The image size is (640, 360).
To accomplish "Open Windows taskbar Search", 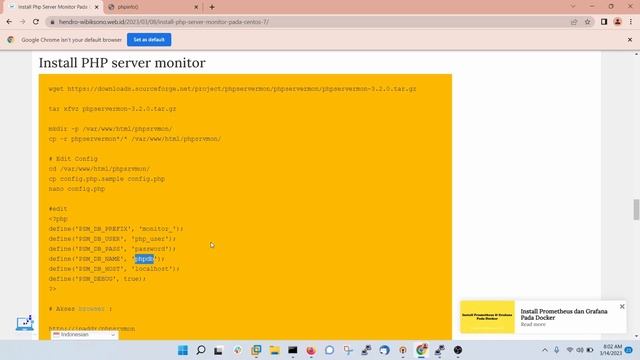I will pyautogui.click(x=201, y=350).
